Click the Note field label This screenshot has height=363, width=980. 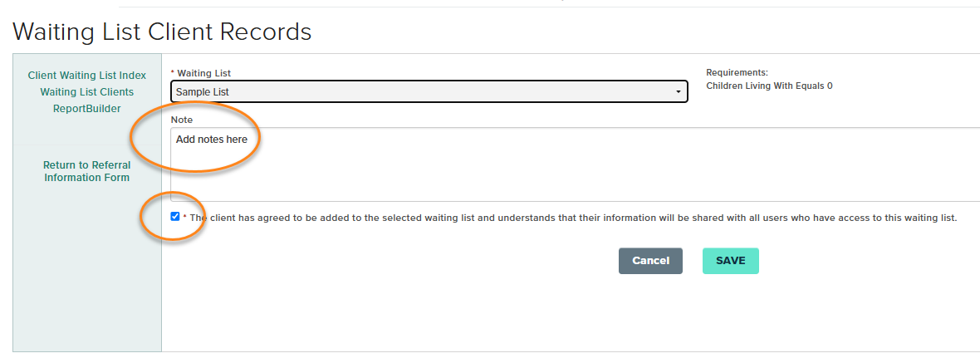click(182, 120)
